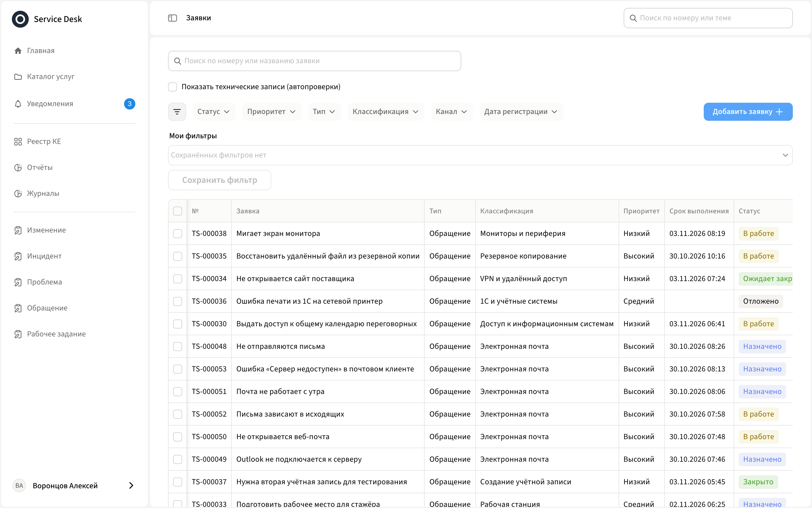Viewport: 812px width, 508px height.
Task: Click the Рабочее задание clipboard icon
Action: [18, 334]
